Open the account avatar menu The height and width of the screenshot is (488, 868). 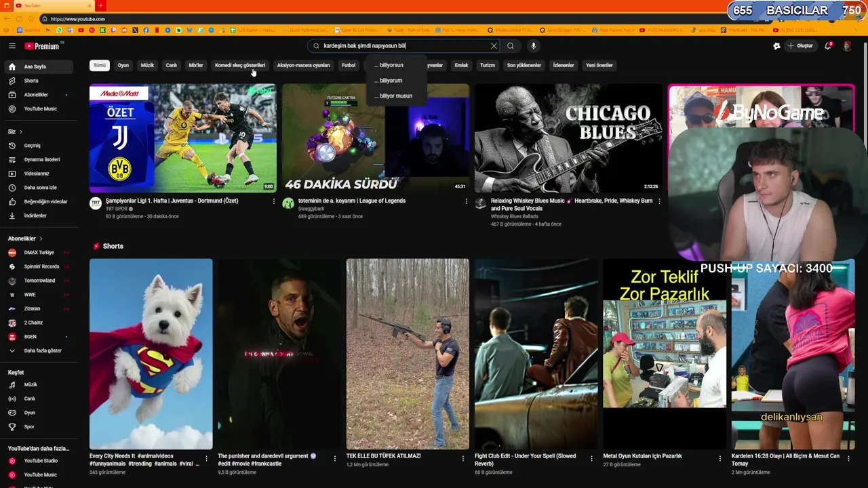pyautogui.click(x=847, y=46)
